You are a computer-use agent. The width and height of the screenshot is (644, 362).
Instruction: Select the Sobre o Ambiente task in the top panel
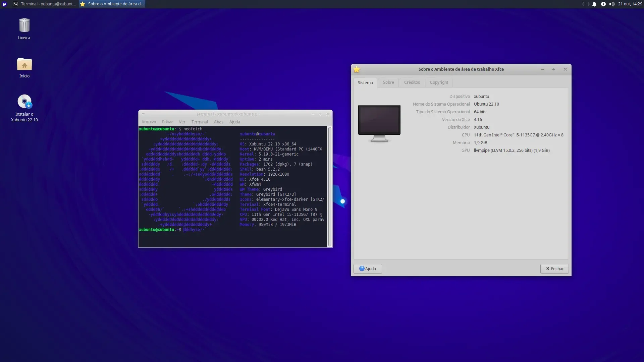click(112, 4)
